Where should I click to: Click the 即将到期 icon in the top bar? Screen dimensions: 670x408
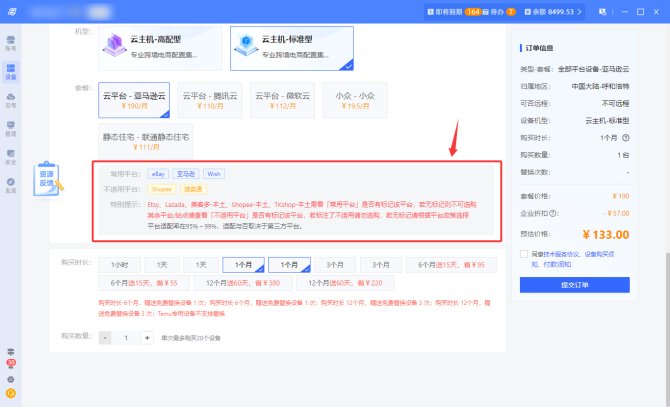coord(431,12)
